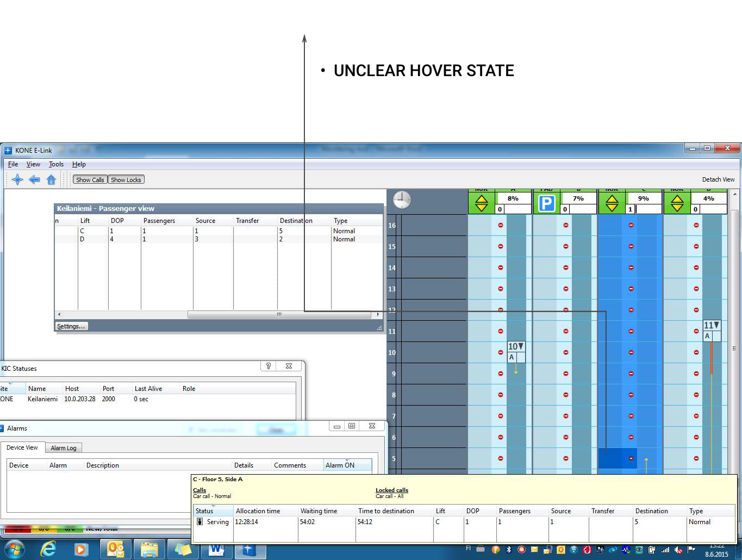Switch to Alarm Log tab
The width and height of the screenshot is (742, 560).
tap(64, 448)
